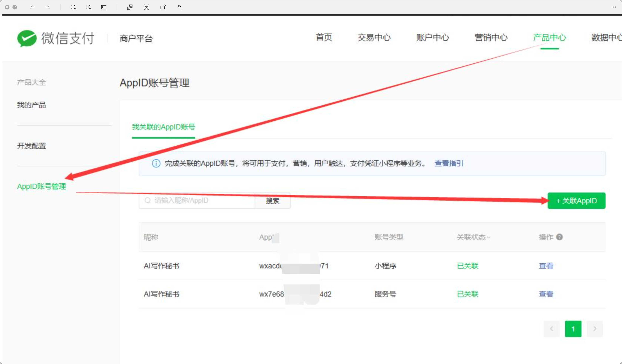622x364 pixels.
Task: Go to the next page with the right chevron
Action: tap(595, 329)
